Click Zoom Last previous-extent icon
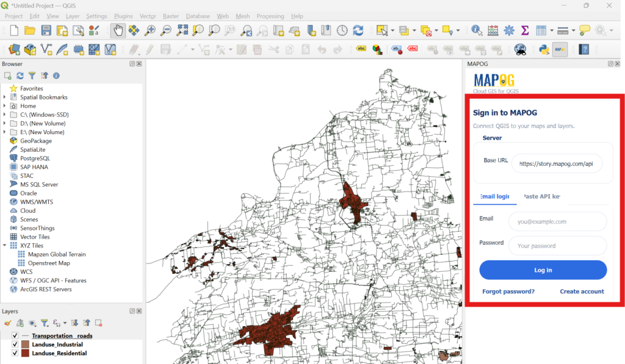Screen dimensions: 625x364 click(247, 30)
